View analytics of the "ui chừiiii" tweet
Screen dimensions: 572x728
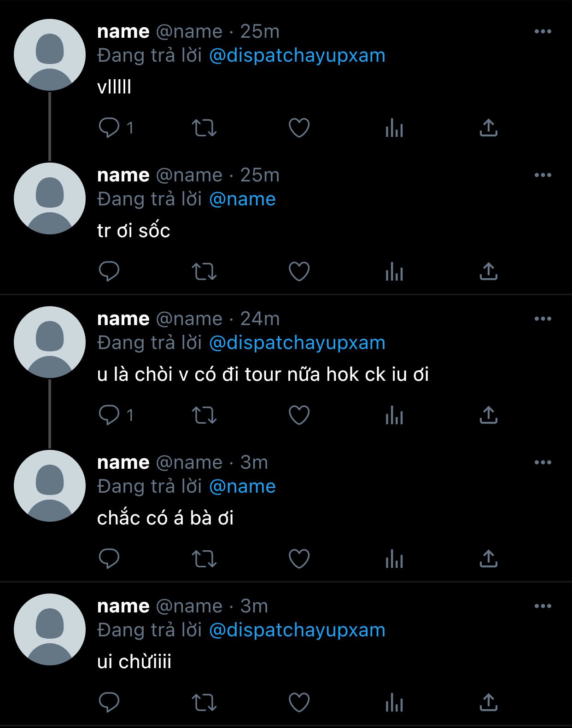[394, 702]
